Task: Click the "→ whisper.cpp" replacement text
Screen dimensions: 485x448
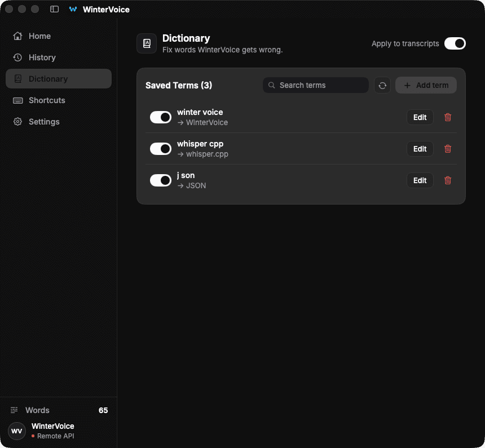Action: [x=203, y=154]
